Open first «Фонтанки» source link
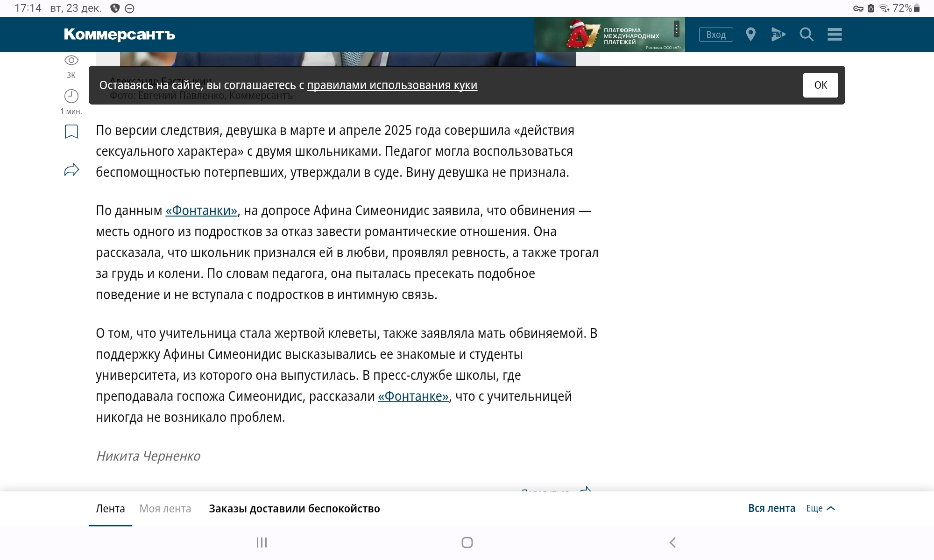The height and width of the screenshot is (560, 934). (201, 211)
